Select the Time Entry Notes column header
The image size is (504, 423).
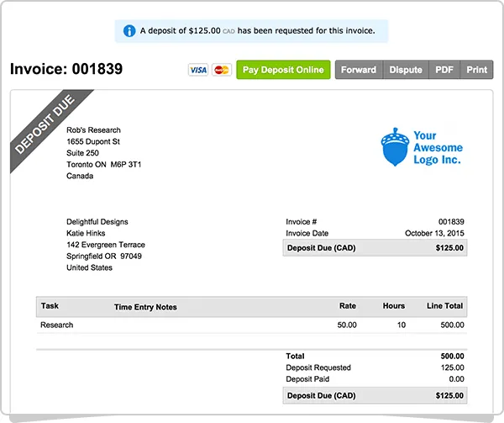click(145, 307)
